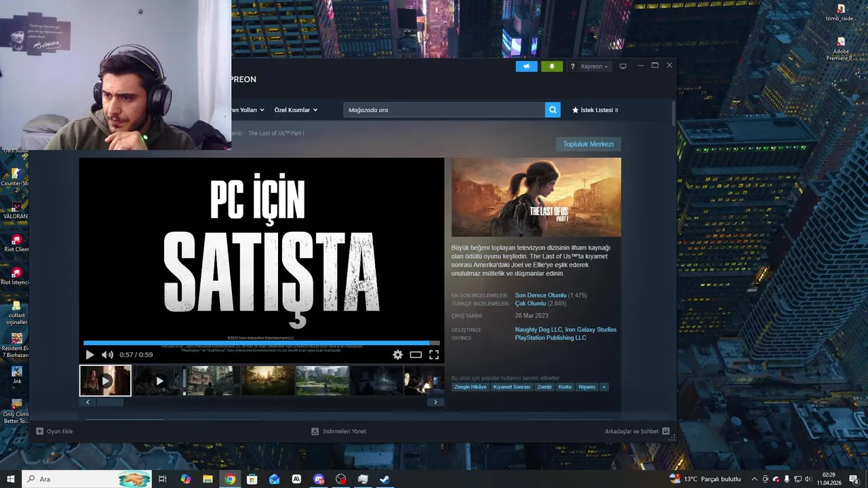Open the Counter-Strike 2 desktop shortcut
868x488 pixels.
[16, 180]
